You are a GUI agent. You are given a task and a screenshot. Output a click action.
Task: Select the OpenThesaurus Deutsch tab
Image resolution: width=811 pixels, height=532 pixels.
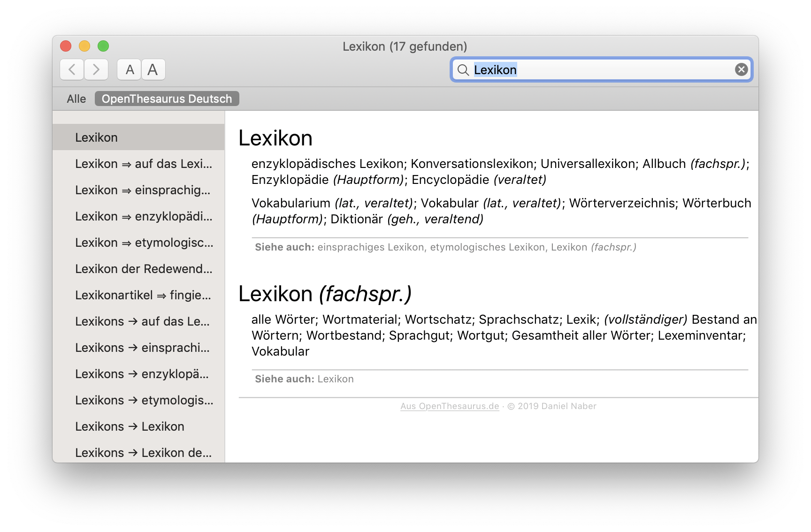coord(167,99)
